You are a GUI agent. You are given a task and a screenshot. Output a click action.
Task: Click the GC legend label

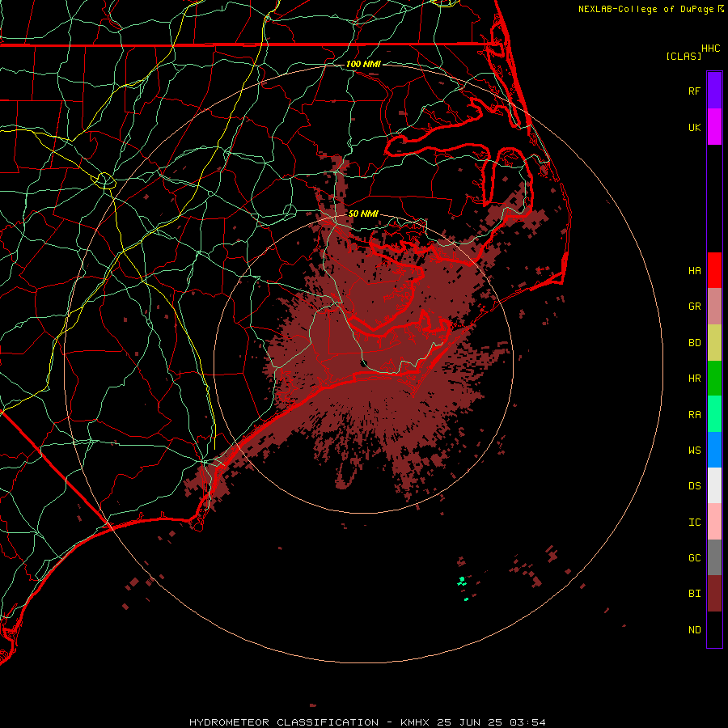point(694,557)
